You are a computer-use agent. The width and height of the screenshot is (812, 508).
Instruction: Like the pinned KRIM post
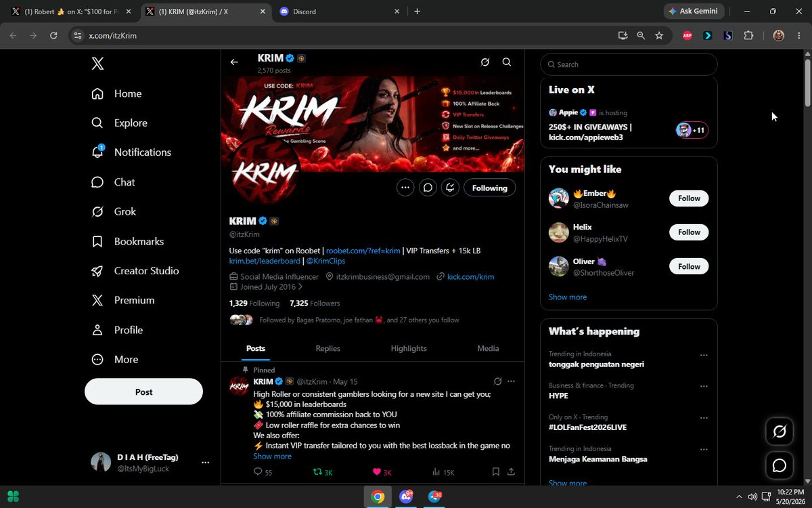coord(382,472)
